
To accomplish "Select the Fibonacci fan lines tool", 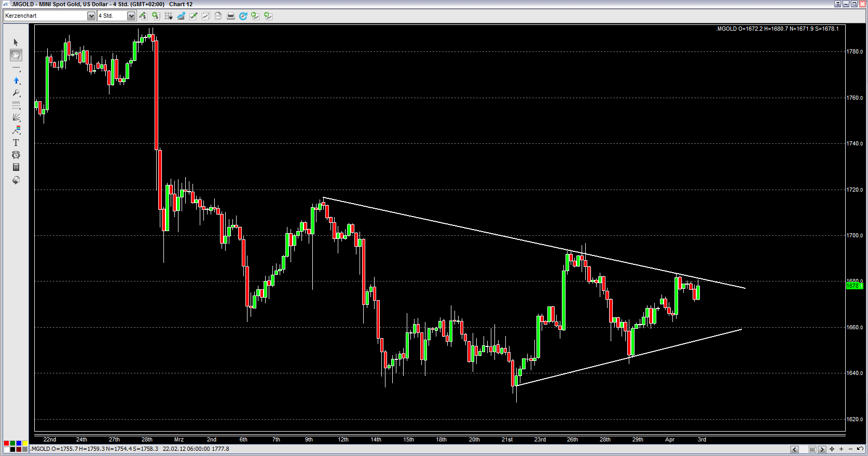I will [x=16, y=117].
